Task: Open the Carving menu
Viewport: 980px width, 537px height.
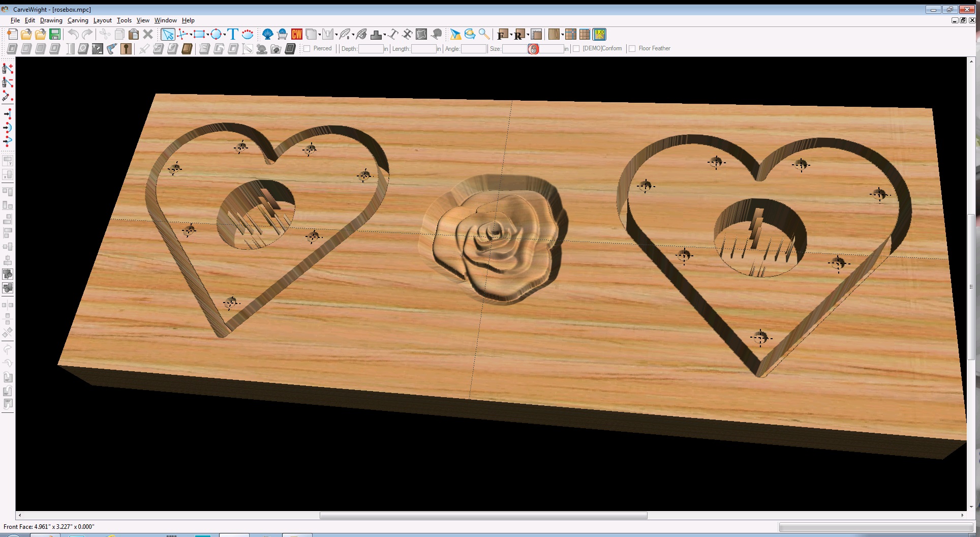Action: [x=78, y=20]
